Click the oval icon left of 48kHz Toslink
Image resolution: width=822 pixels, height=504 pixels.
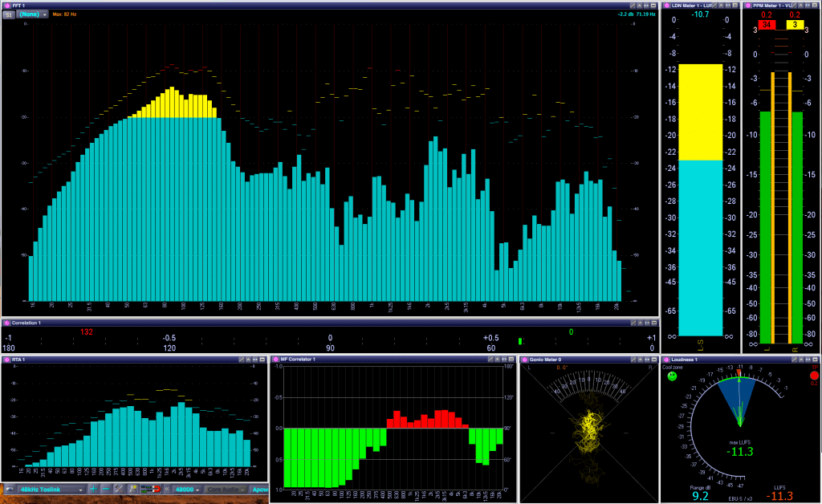(x=10, y=490)
